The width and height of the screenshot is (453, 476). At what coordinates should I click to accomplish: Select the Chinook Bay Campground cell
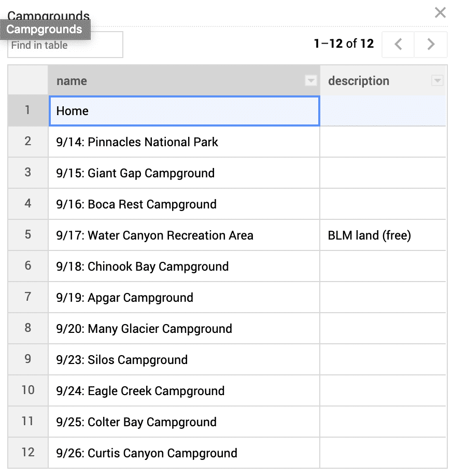184,267
